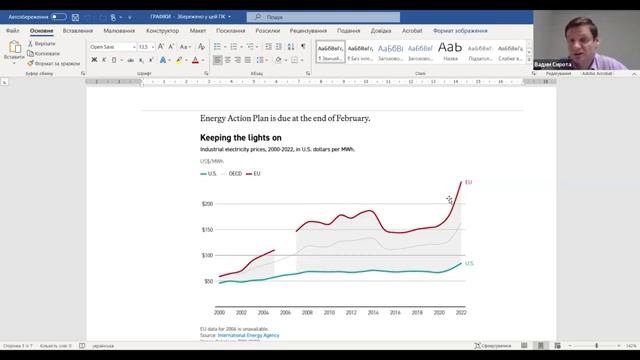The width and height of the screenshot is (640, 360).
Task: Select the Format Painter brush icon
Action: coord(30,63)
